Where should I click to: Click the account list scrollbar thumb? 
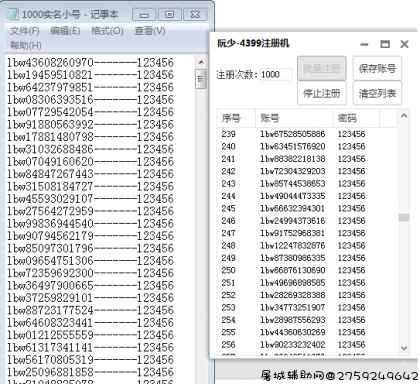click(404, 217)
